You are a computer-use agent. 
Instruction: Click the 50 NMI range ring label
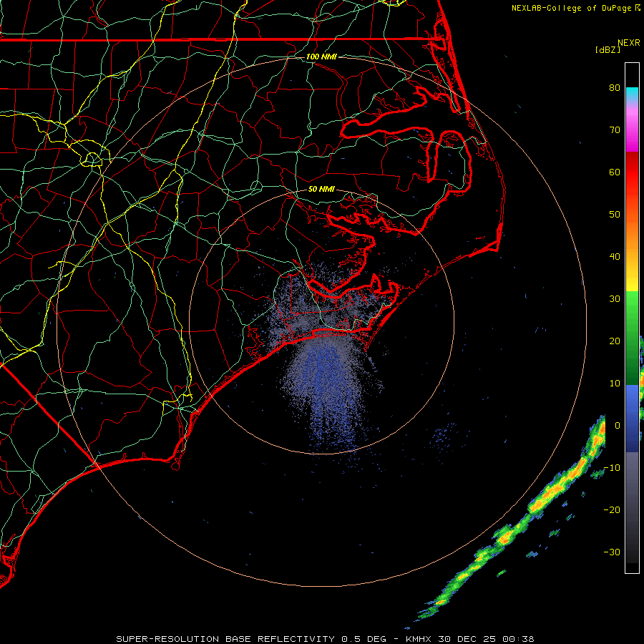click(x=321, y=189)
